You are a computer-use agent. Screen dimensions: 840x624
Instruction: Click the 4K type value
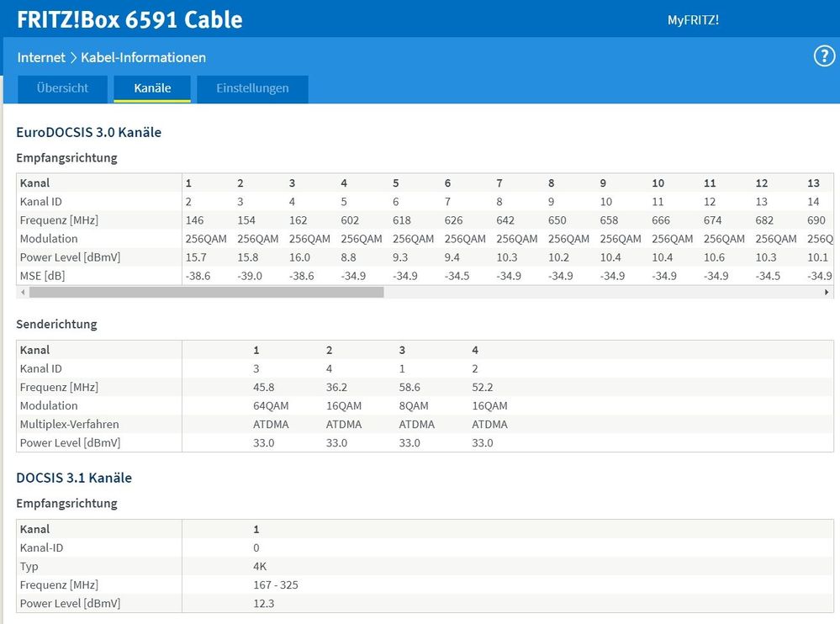pos(260,566)
